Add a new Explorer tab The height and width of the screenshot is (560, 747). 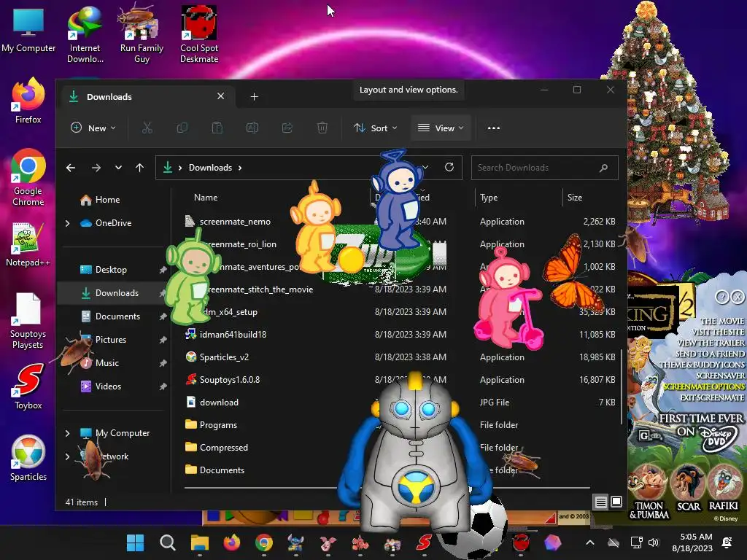pos(255,97)
